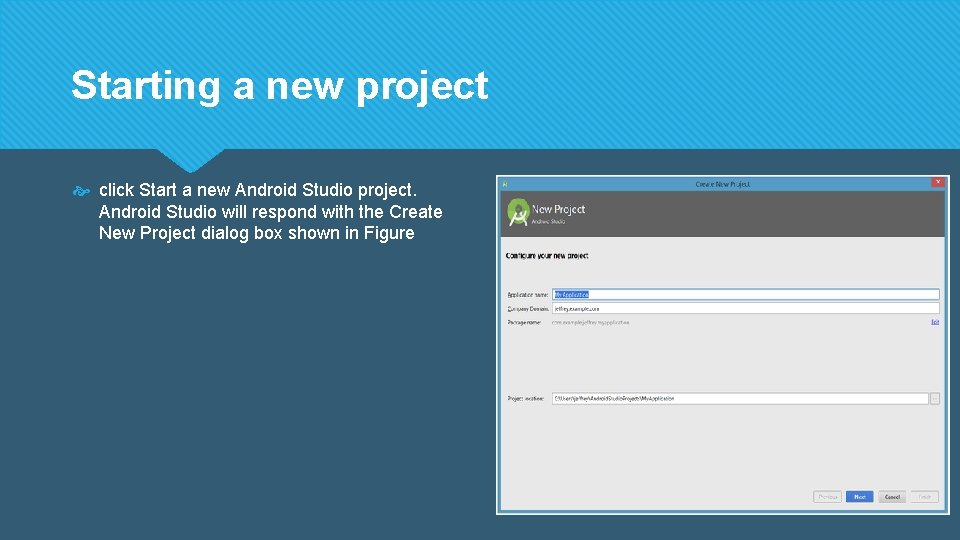
Task: Click the Android Studio logo in dialog header
Action: pyautogui.click(x=518, y=212)
